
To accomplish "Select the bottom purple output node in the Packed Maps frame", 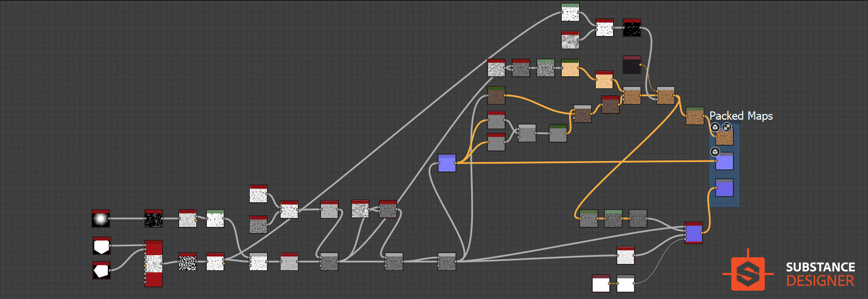I will click(x=724, y=187).
